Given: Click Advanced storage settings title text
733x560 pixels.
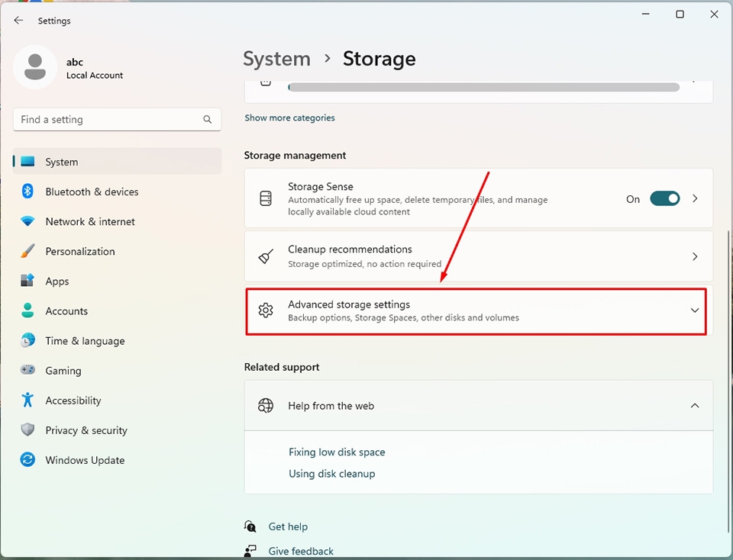Looking at the screenshot, I should [x=349, y=304].
